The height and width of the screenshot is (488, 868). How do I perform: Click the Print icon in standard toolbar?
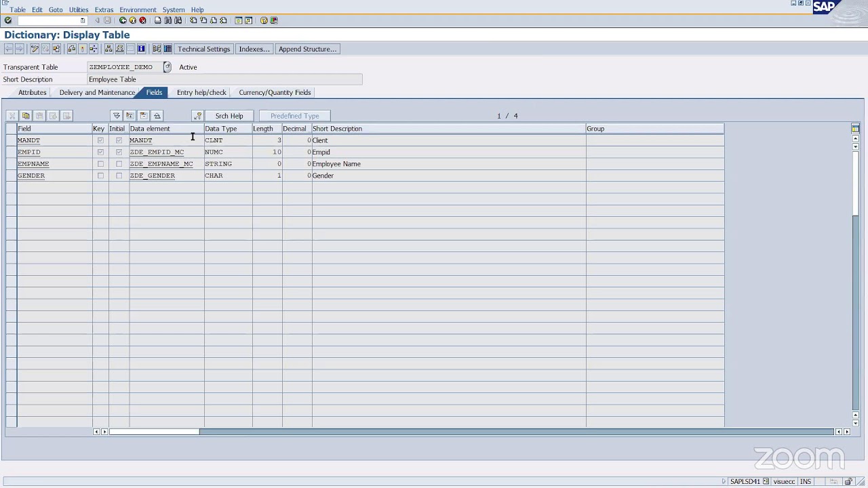[x=158, y=20]
